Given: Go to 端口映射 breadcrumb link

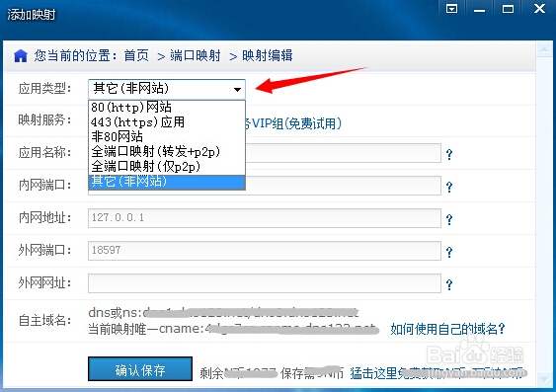Looking at the screenshot, I should (195, 56).
